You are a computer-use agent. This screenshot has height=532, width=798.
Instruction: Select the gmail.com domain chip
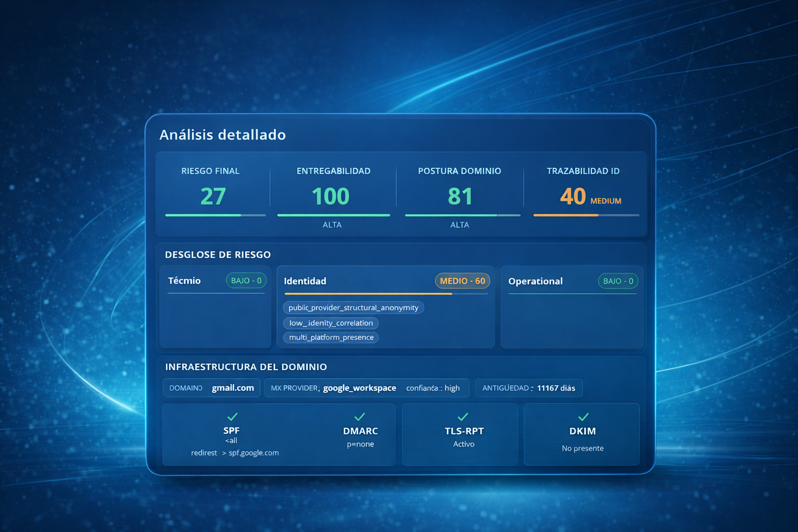coord(211,388)
